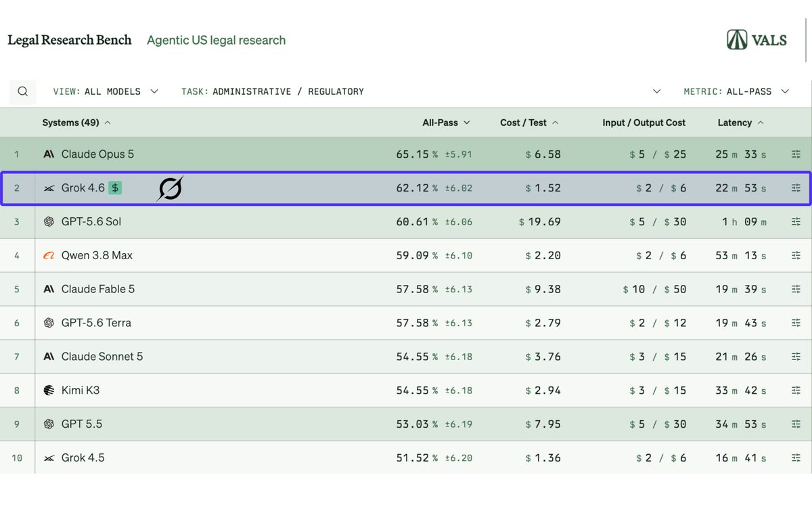812x513 pixels.
Task: Click the Qwen logo beside Qwen 3.8 Max
Action: click(x=49, y=256)
